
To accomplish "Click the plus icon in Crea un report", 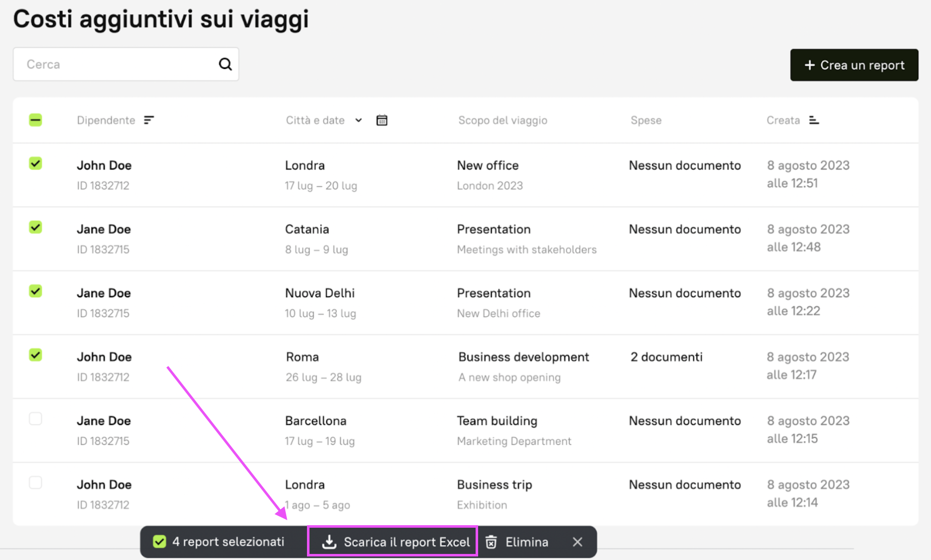I will (x=809, y=65).
